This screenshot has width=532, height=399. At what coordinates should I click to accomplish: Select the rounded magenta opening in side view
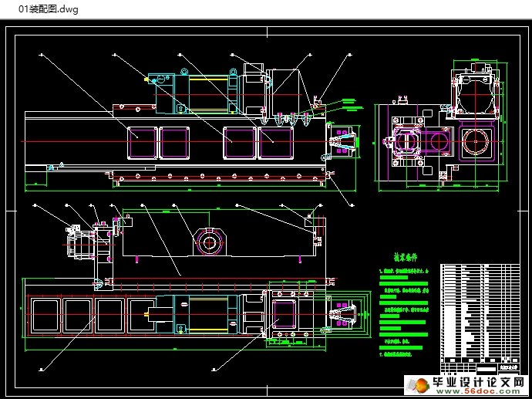tap(406, 144)
